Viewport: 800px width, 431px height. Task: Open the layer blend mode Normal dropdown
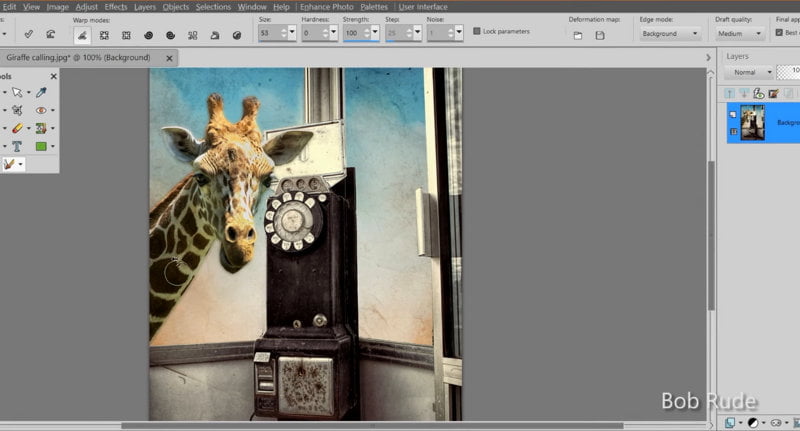click(x=748, y=73)
